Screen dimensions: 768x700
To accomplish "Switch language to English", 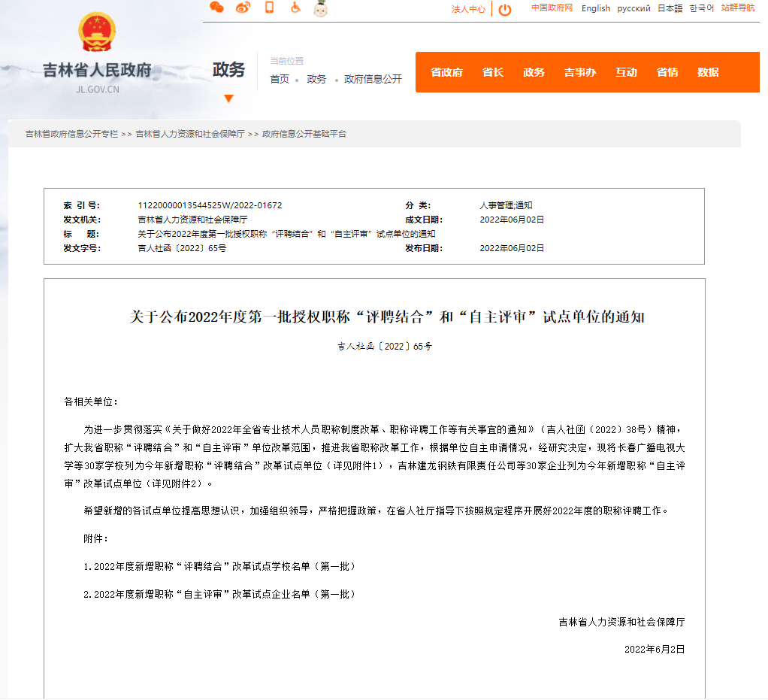I will [x=595, y=8].
